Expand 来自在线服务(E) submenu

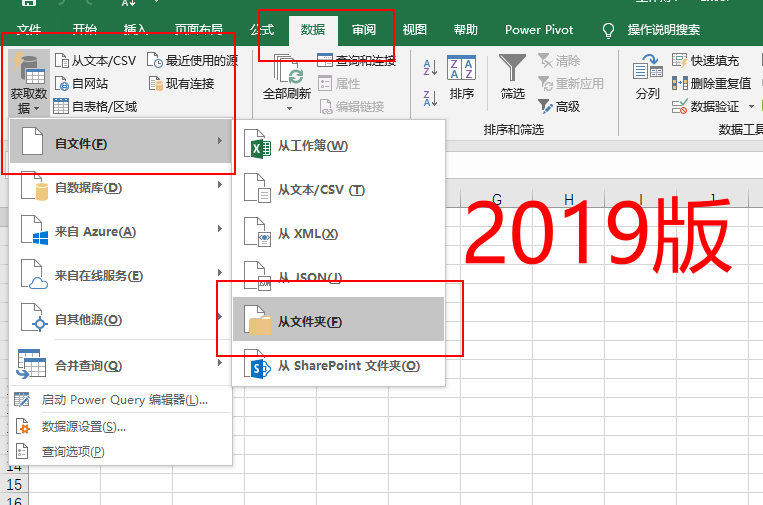click(121, 275)
